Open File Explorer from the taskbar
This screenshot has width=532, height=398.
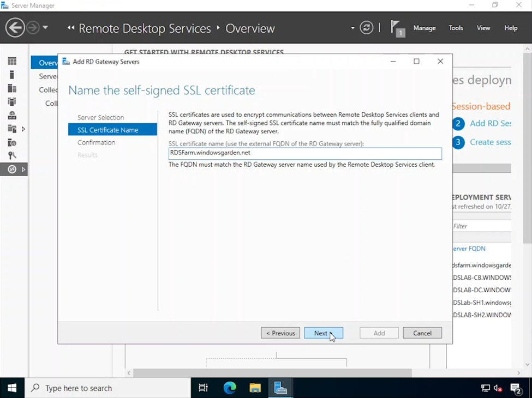pos(255,388)
